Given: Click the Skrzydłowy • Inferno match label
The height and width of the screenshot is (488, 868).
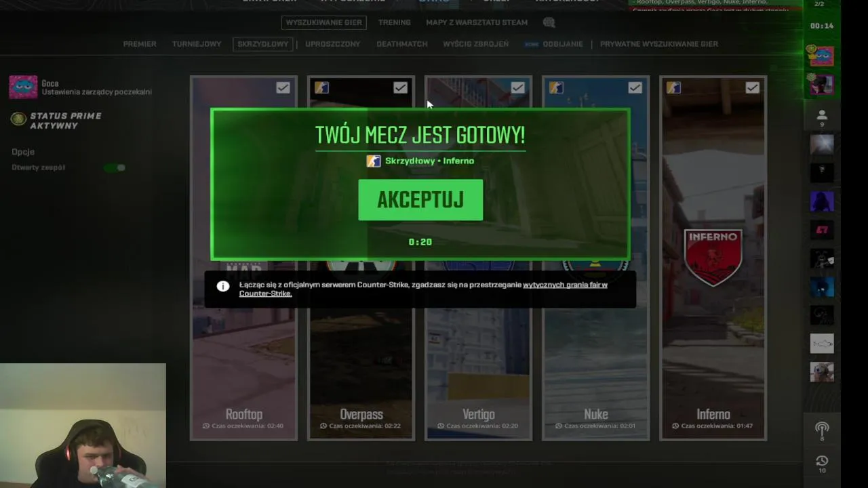Looking at the screenshot, I should pos(429,161).
